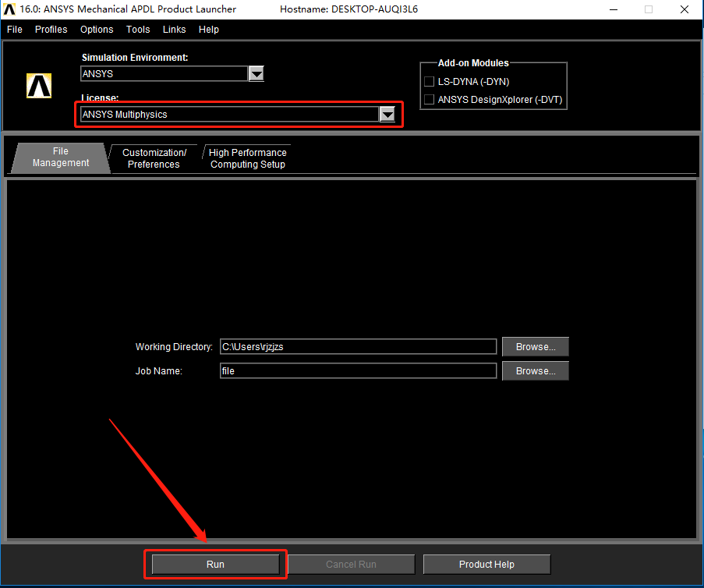Screen dimensions: 704x588
Task: Open the Help menu
Action: (x=209, y=29)
